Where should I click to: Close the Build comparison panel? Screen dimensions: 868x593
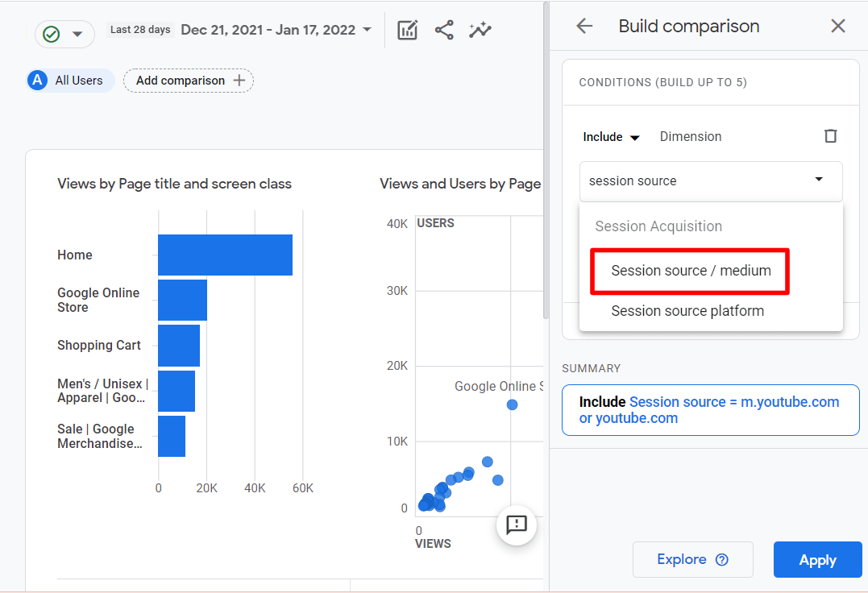coord(838,26)
